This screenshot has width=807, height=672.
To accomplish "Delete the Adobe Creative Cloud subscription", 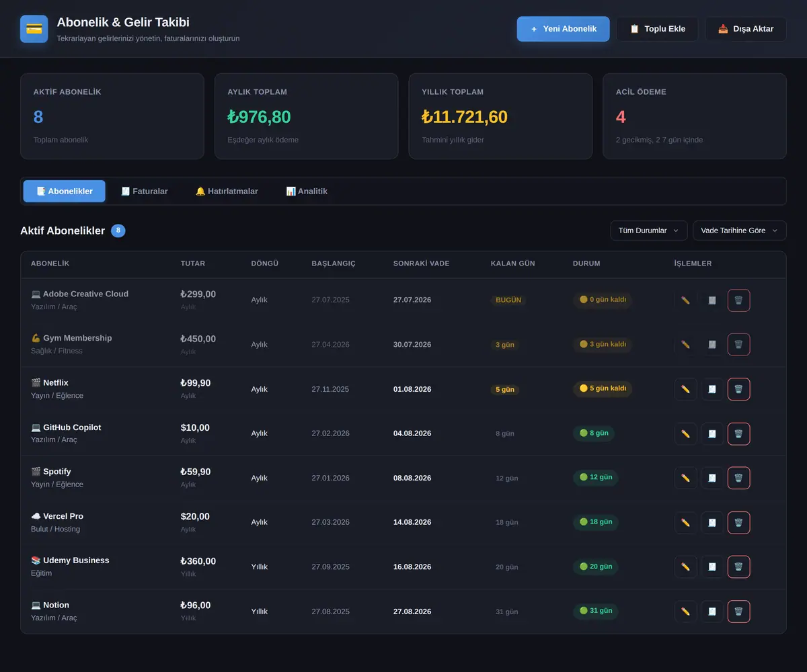I will [738, 300].
